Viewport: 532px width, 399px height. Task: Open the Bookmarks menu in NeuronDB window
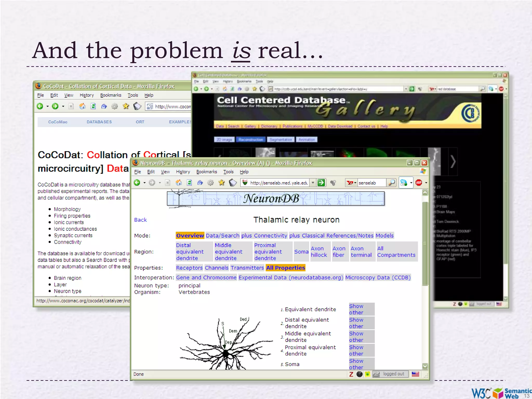pos(207,172)
